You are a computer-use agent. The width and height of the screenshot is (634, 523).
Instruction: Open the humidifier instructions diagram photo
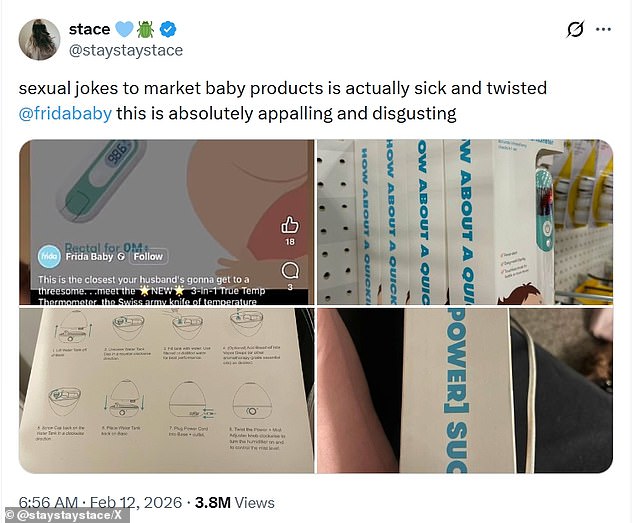[165, 390]
